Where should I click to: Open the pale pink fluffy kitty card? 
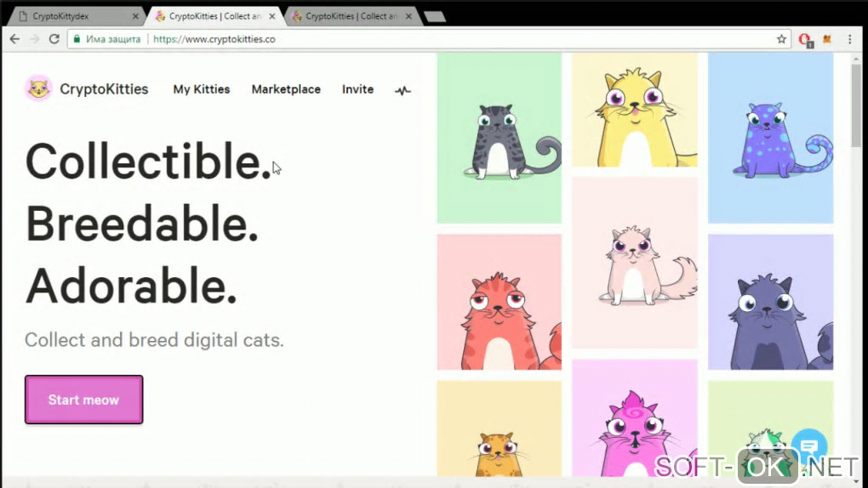[x=634, y=263]
